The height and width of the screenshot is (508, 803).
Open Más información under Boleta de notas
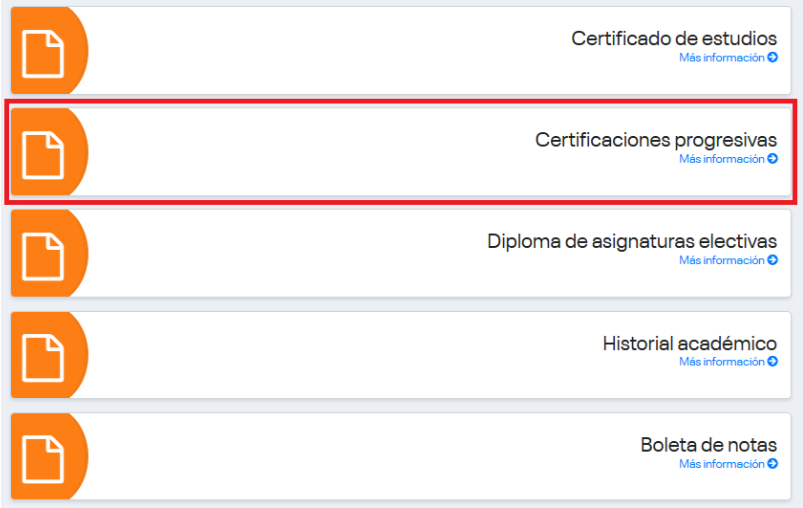722,464
